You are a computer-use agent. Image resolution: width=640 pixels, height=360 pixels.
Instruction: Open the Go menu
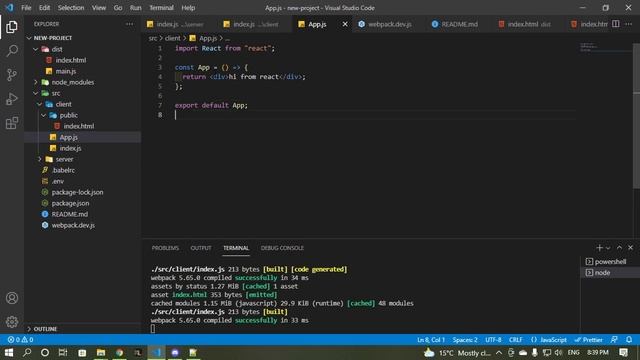pyautogui.click(x=118, y=8)
